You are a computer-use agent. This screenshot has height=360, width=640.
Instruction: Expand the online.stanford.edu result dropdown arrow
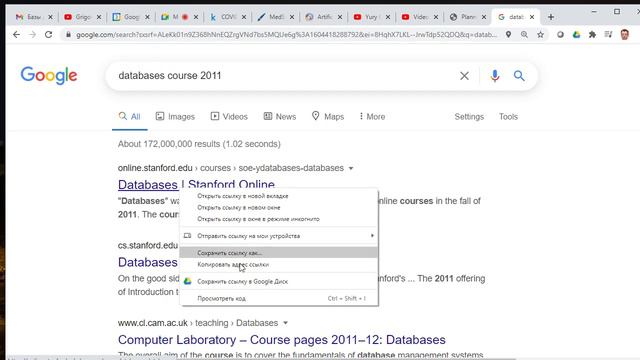351,168
